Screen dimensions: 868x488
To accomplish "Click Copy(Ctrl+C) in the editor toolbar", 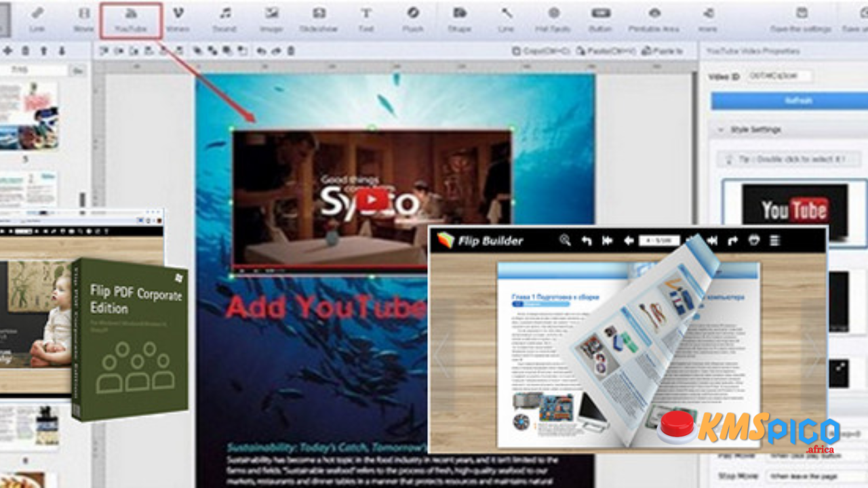I will coord(540,51).
